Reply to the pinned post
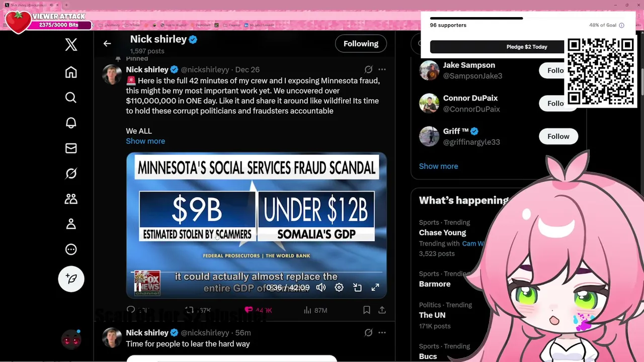Screen dimensions: 644x362 [x=131, y=310]
